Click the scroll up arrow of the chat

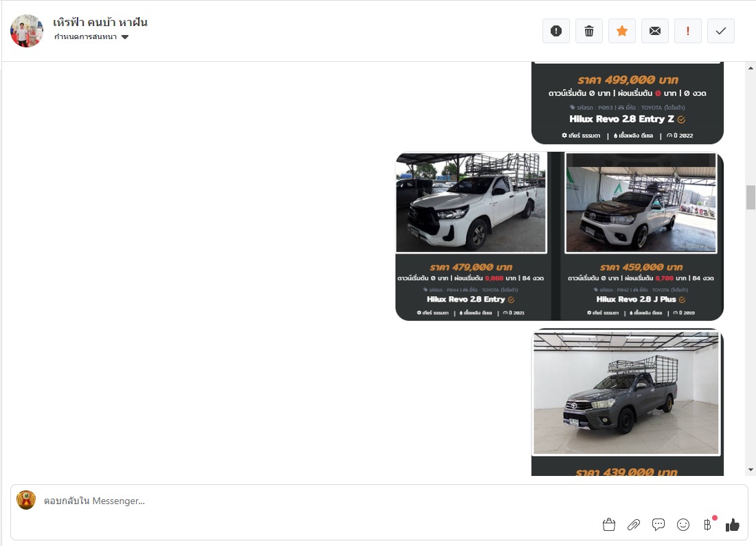[x=751, y=68]
